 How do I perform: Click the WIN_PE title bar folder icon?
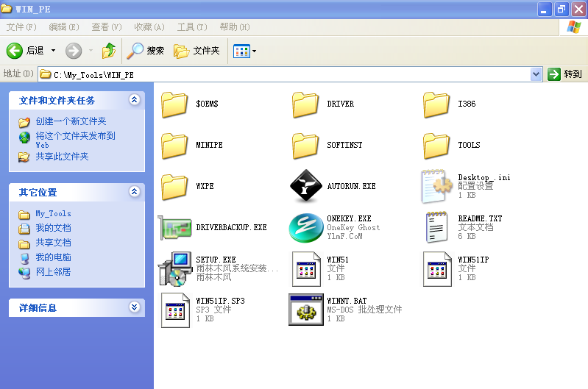pos(7,8)
